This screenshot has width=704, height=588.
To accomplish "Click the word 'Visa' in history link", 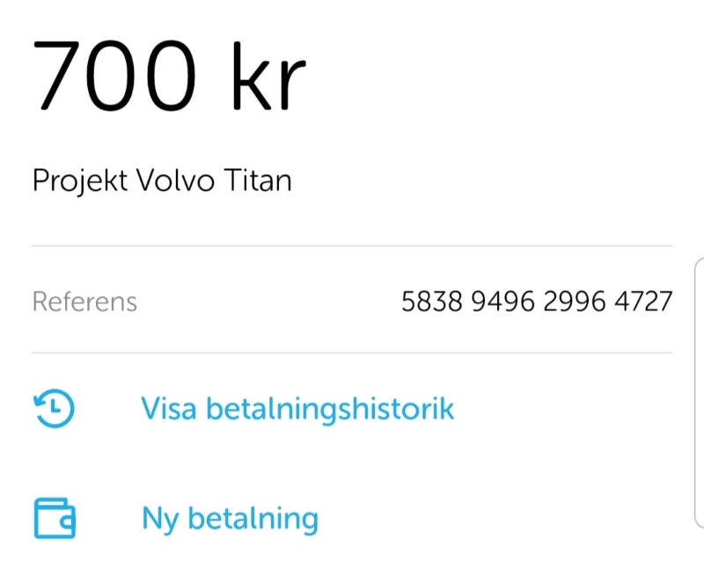I will [x=168, y=408].
